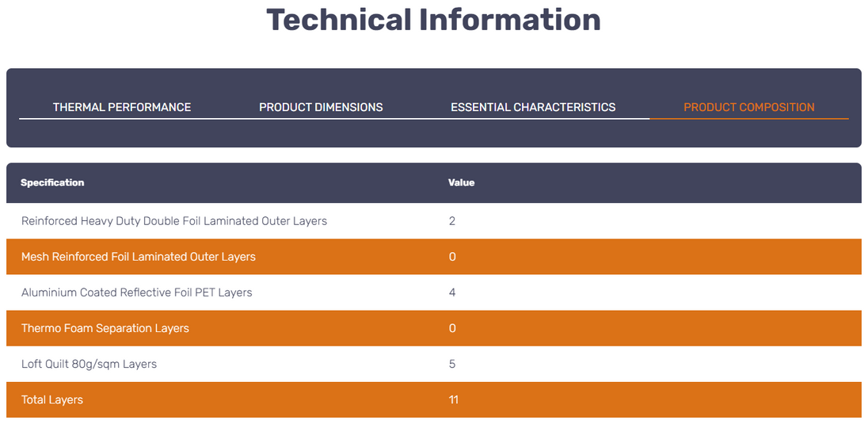Click the Total Layers value 11

coord(454,399)
